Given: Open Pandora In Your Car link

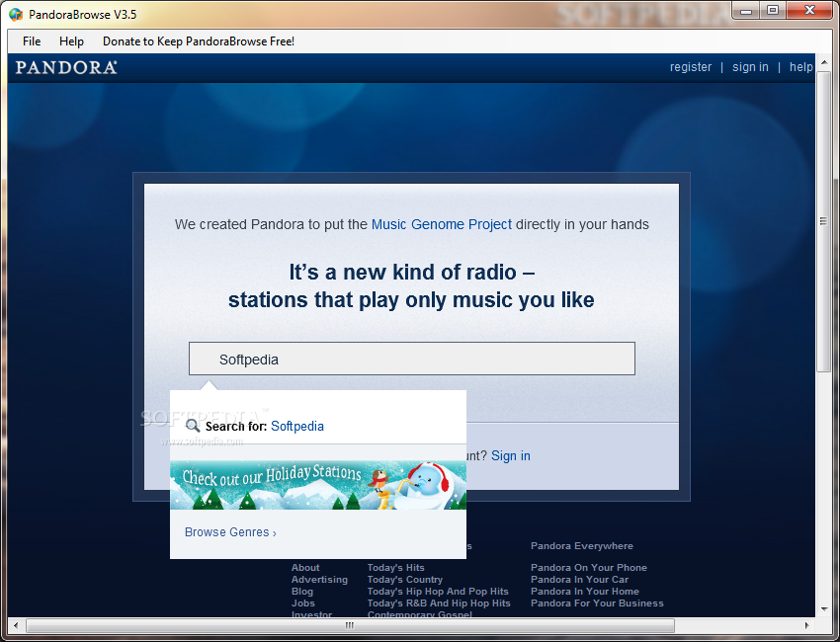Looking at the screenshot, I should pos(580,580).
